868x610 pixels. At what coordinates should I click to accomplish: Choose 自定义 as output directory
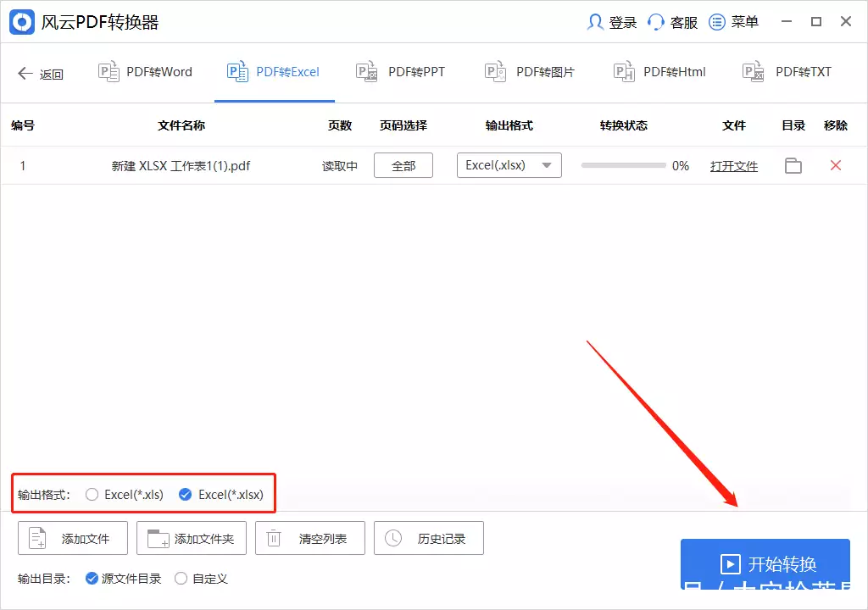[x=181, y=579]
